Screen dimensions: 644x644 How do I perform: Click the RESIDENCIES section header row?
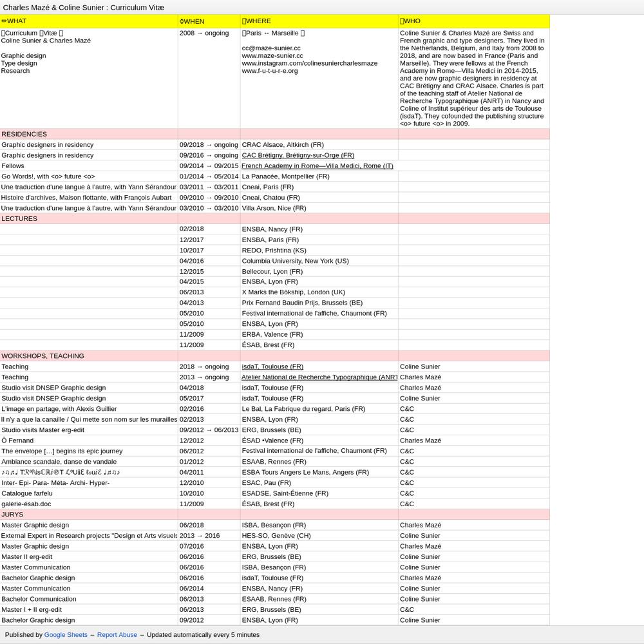point(275,134)
